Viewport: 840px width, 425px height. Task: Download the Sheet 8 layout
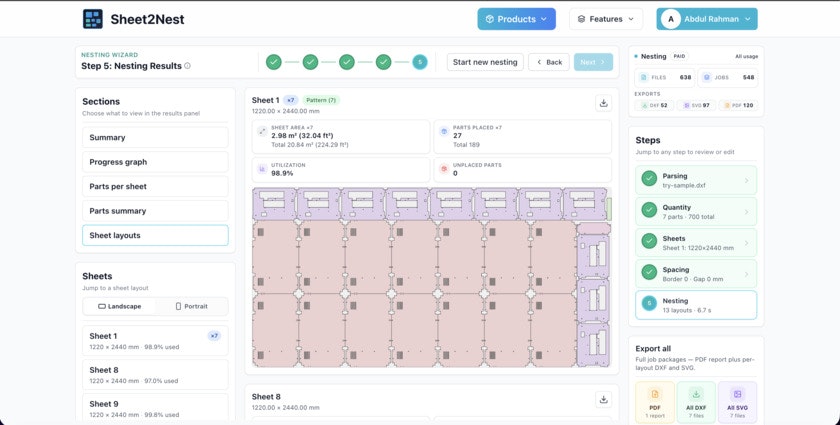[604, 399]
